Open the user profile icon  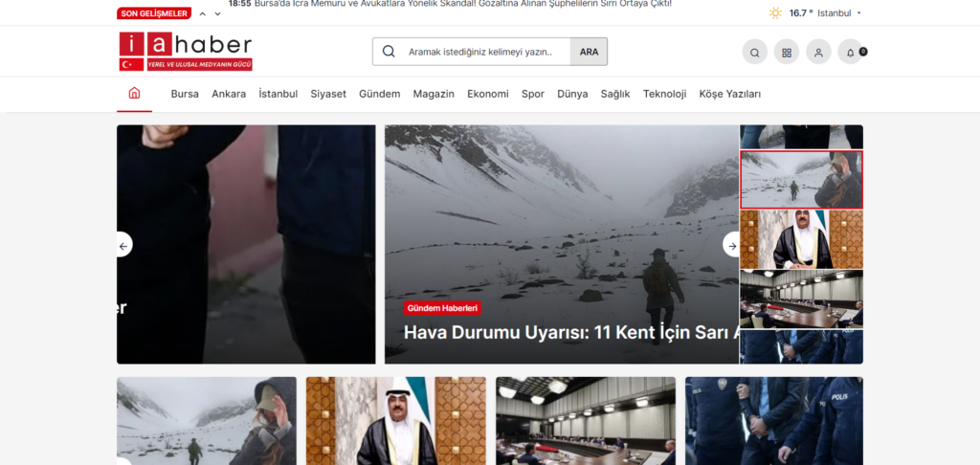pos(818,53)
